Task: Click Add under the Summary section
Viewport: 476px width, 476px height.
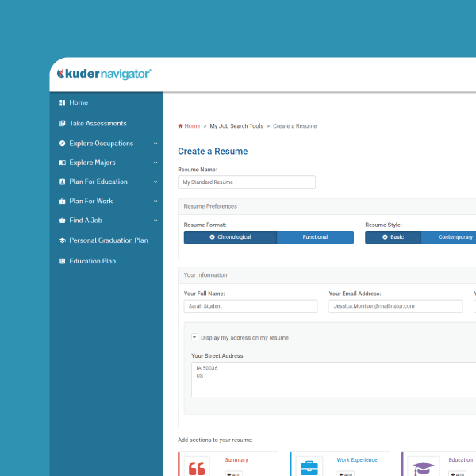Action: [234, 474]
